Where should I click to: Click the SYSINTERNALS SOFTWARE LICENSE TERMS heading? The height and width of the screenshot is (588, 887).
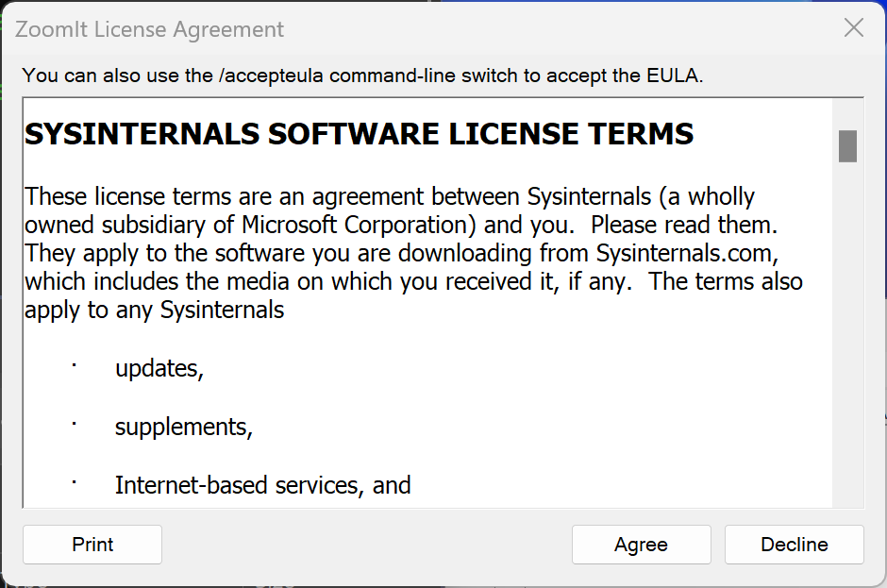(359, 133)
